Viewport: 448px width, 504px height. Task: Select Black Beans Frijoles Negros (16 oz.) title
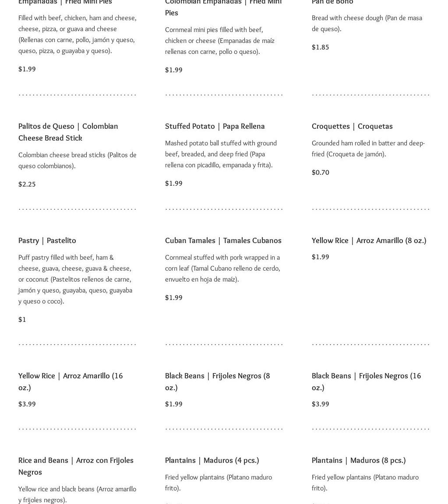coord(366,381)
